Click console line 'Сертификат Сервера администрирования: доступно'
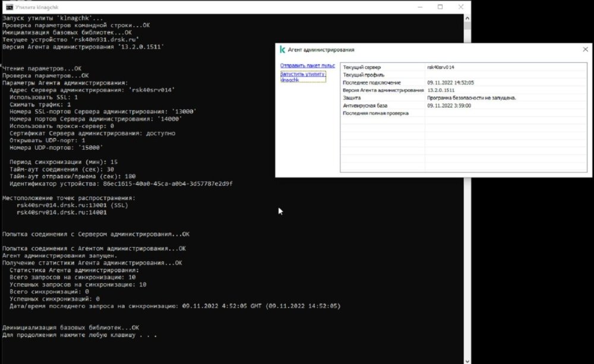The height and width of the screenshot is (364, 594). click(x=92, y=133)
